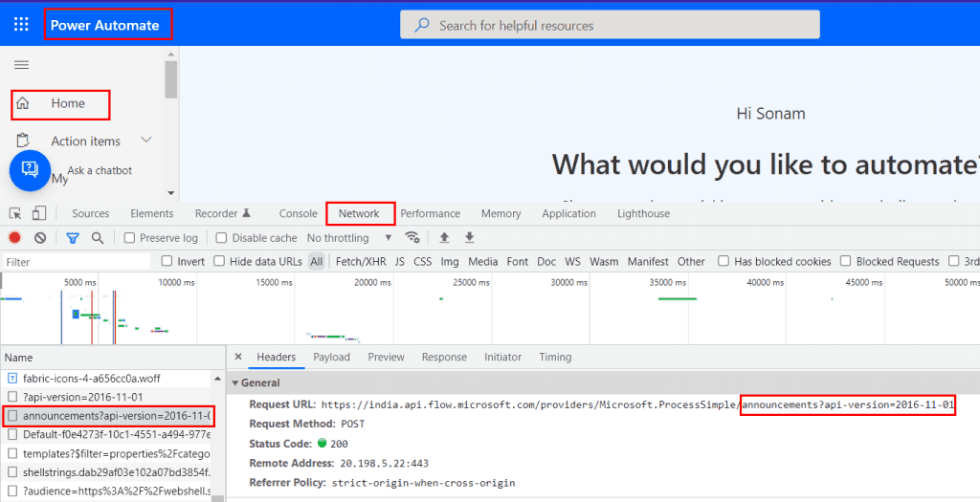Switch to the Preview tab
This screenshot has height=502, width=980.
click(x=386, y=358)
